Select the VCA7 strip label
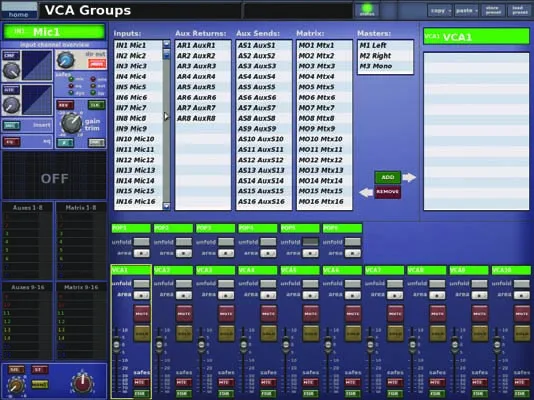Screen dimensions: 534x400 [384, 270]
